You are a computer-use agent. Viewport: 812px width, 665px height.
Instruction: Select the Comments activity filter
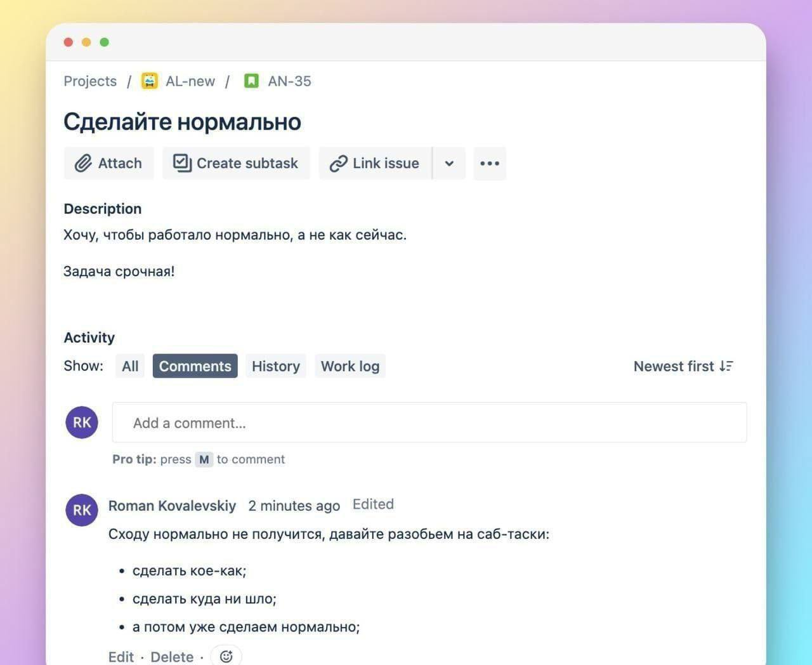coord(195,366)
